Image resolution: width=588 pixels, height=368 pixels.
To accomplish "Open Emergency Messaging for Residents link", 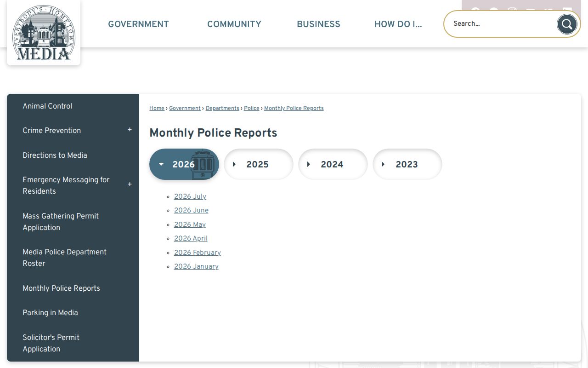I will point(66,185).
